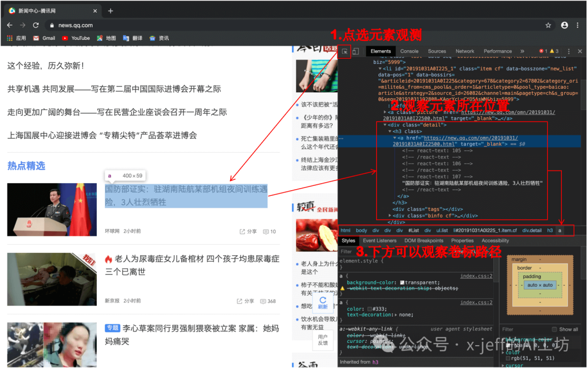The image size is (588, 368).
Task: Close the DevTools panel
Action: pyautogui.click(x=580, y=51)
